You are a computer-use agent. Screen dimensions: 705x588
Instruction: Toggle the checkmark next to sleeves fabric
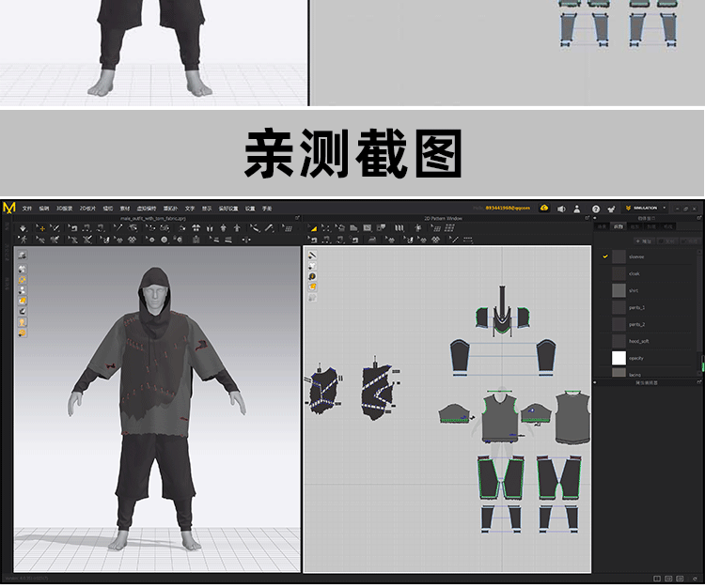[605, 256]
